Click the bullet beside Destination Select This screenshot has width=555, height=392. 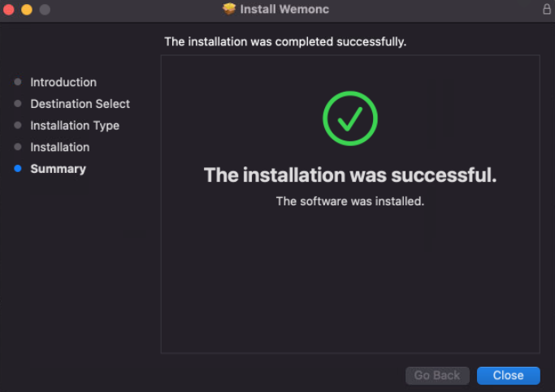point(18,104)
